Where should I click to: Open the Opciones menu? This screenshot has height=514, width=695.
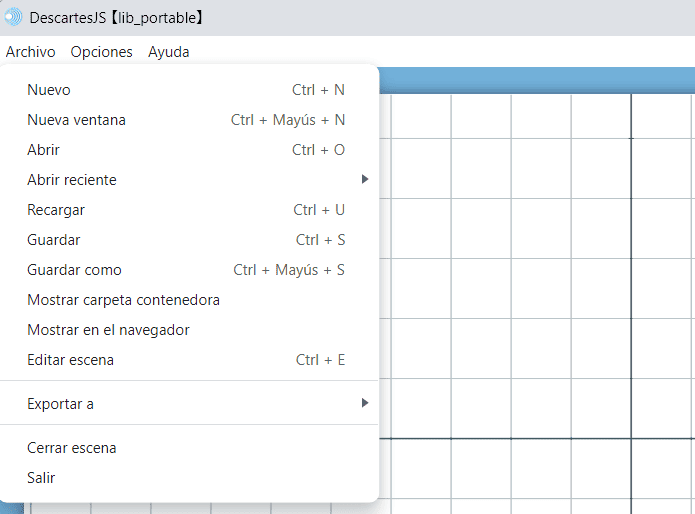[x=101, y=52]
